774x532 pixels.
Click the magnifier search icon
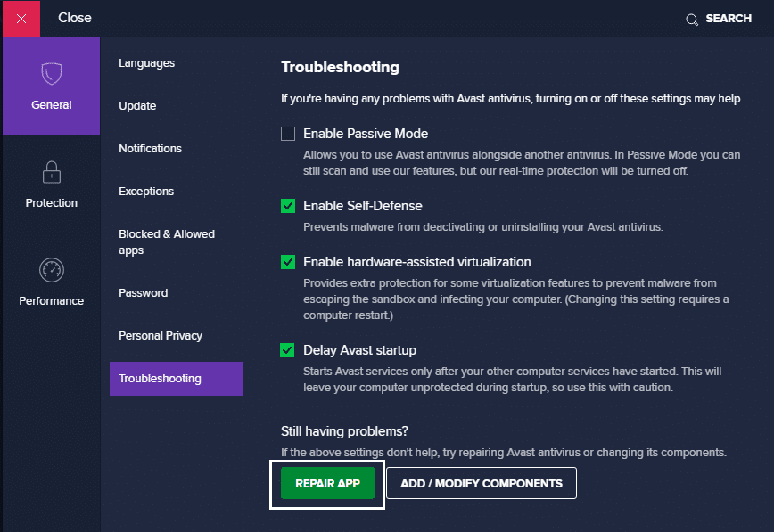click(691, 19)
